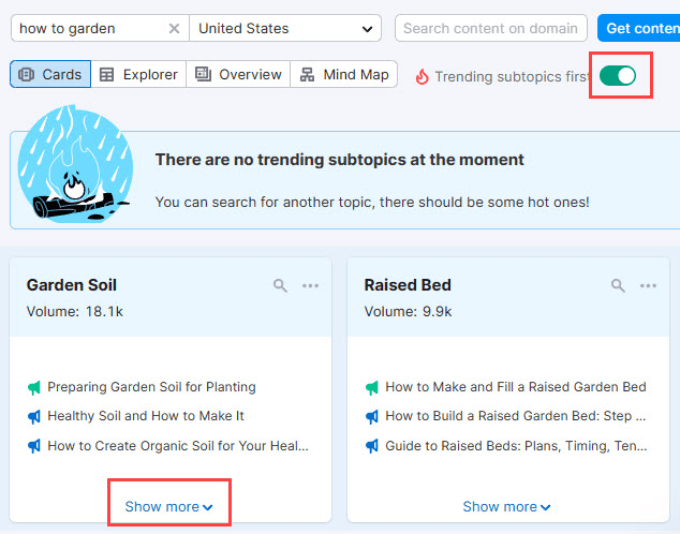Viewport: 680px width, 534px height.
Task: Open the United States country dropdown
Action: pos(285,29)
